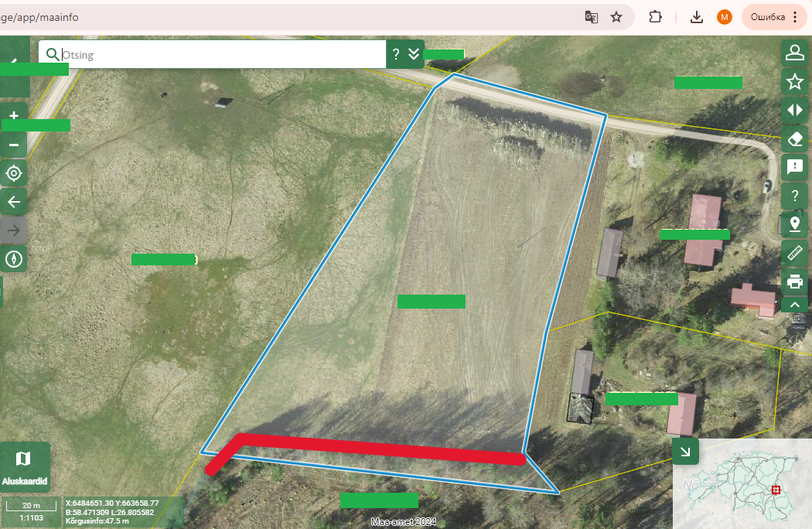Collapse the overview minimap with arrow
812x529 pixels.
[x=686, y=451]
